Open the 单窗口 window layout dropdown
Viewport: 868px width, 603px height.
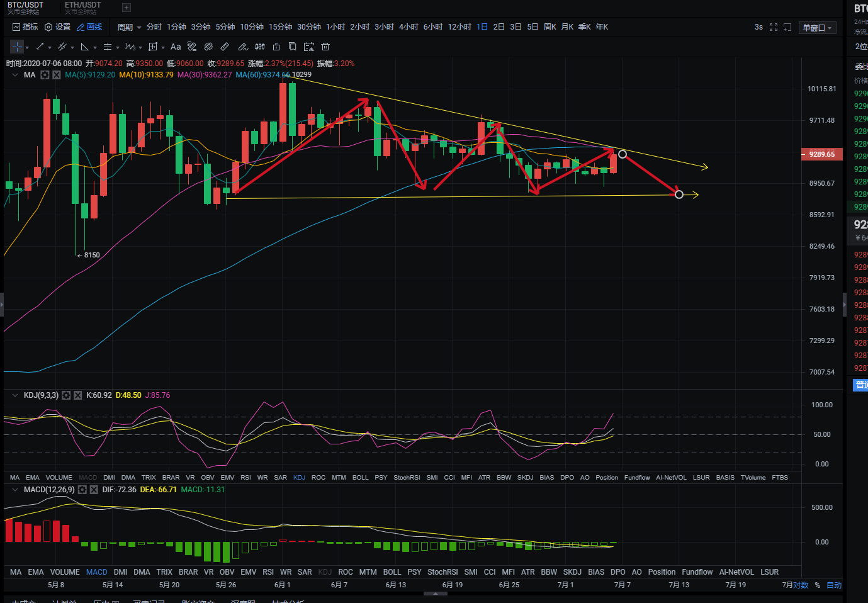pyautogui.click(x=816, y=27)
